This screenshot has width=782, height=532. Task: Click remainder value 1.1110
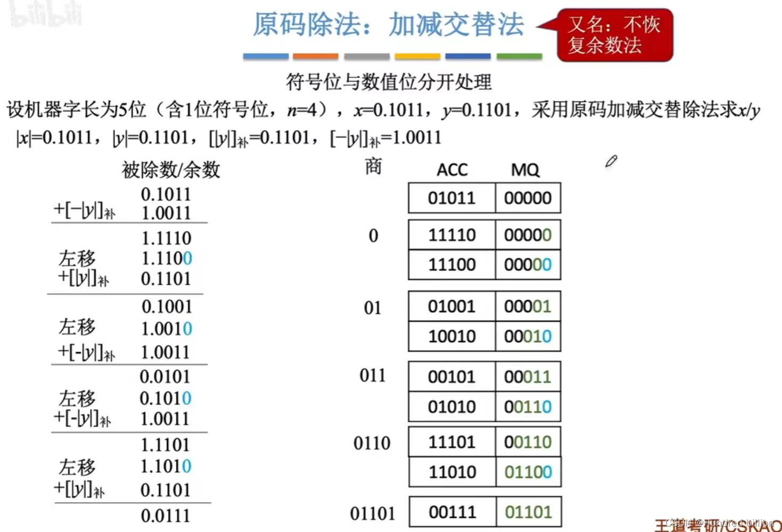point(166,238)
